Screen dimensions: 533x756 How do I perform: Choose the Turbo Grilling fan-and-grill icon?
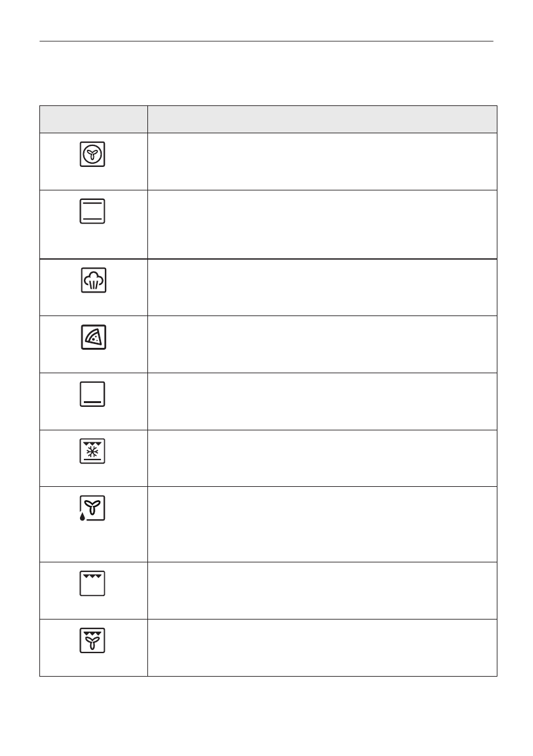[x=93, y=640]
